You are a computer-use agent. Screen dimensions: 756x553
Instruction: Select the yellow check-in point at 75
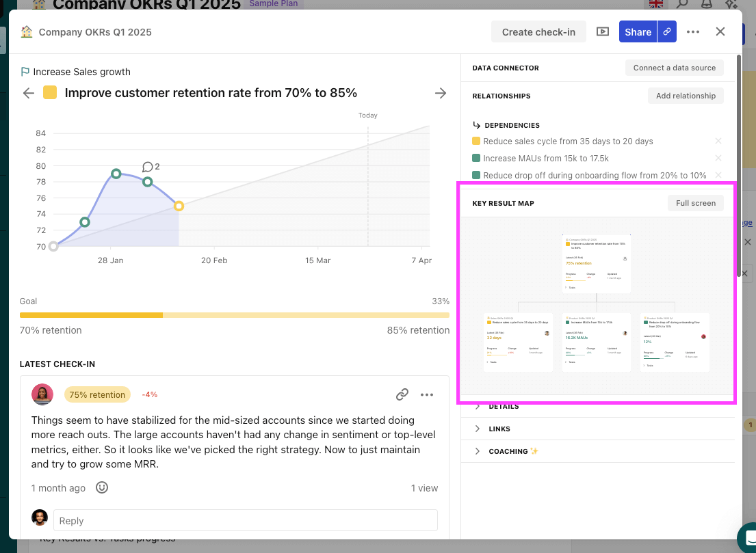click(x=179, y=206)
